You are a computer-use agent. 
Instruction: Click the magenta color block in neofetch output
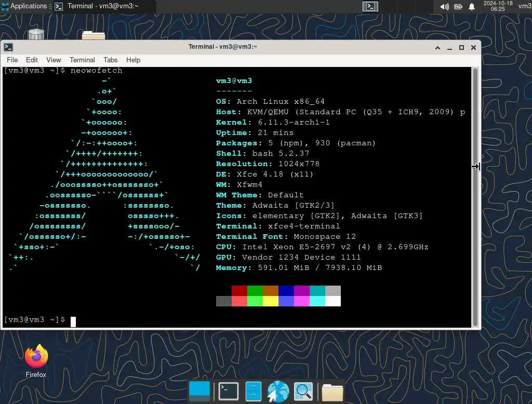click(x=302, y=291)
